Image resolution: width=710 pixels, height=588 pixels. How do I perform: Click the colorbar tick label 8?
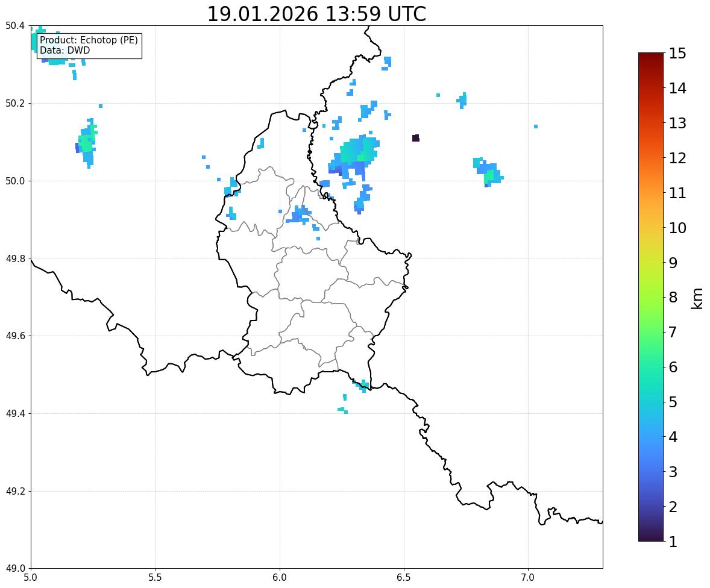pos(673,298)
